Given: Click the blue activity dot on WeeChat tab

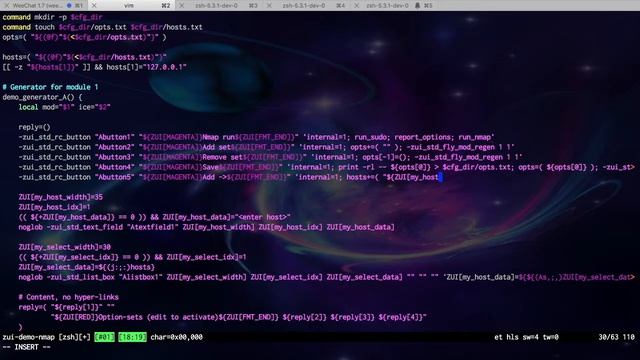Looking at the screenshot, I should tap(69, 5).
